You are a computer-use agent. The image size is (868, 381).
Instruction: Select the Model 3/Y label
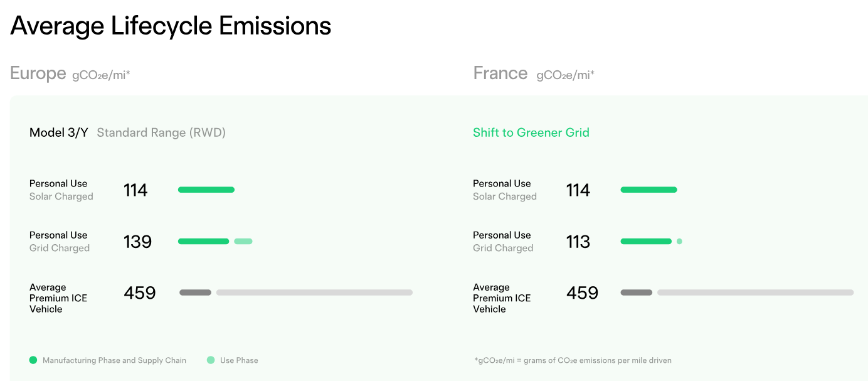point(59,132)
